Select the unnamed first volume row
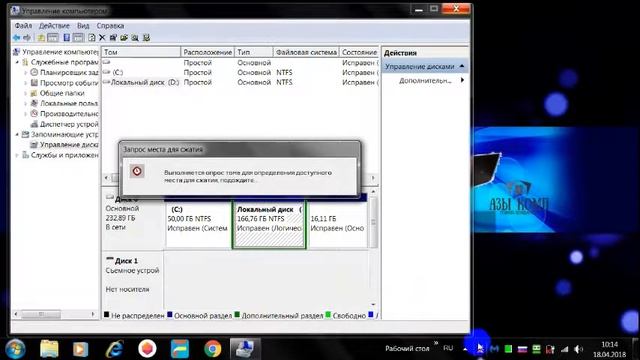This screenshot has height=360, width=640. [240, 62]
